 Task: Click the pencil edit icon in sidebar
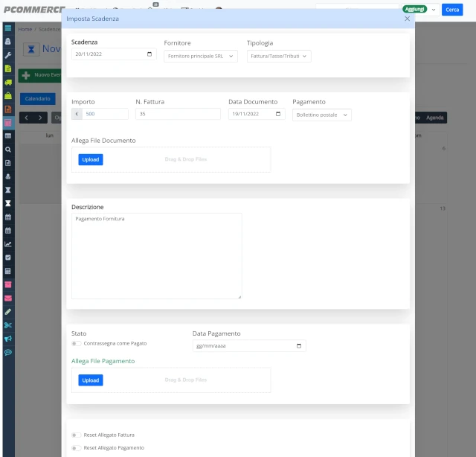(x=8, y=311)
